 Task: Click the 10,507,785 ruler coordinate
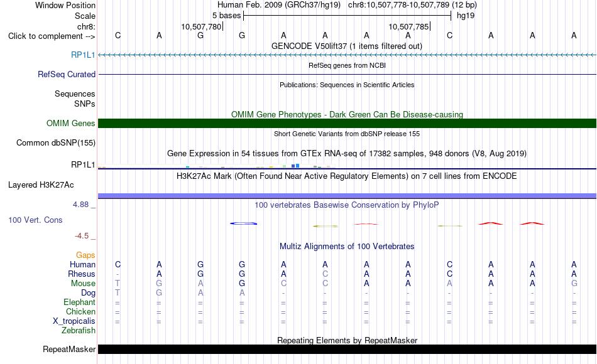pos(408,26)
